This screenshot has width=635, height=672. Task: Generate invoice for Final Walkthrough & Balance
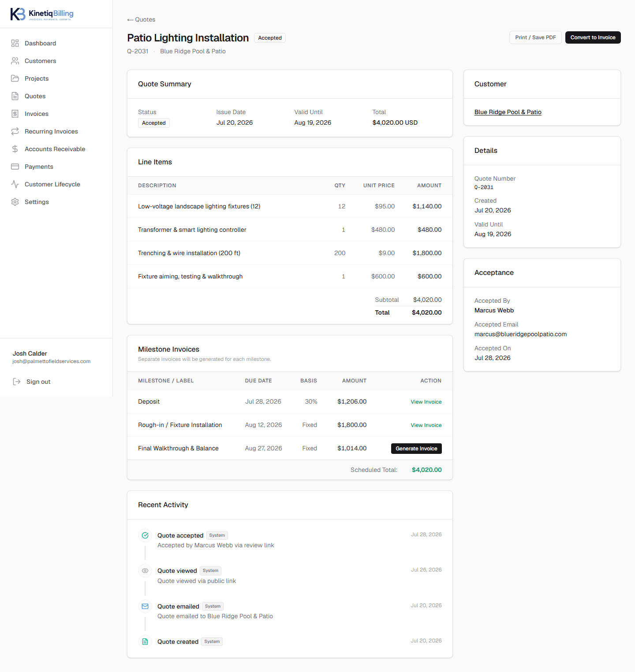[x=416, y=449]
